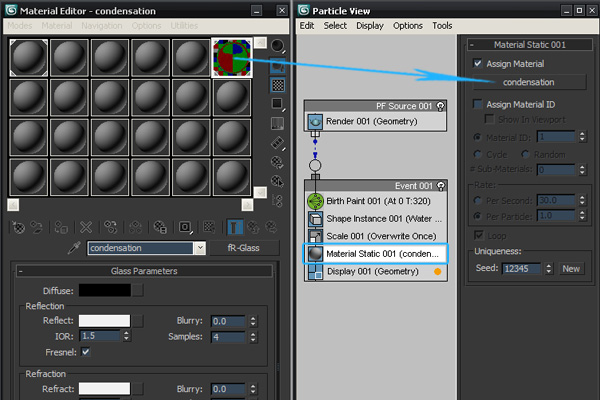
Task: Click the Display 001 operator icon
Action: click(x=314, y=271)
